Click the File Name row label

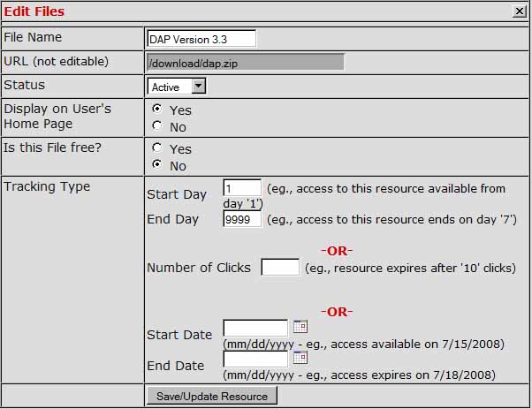33,37
